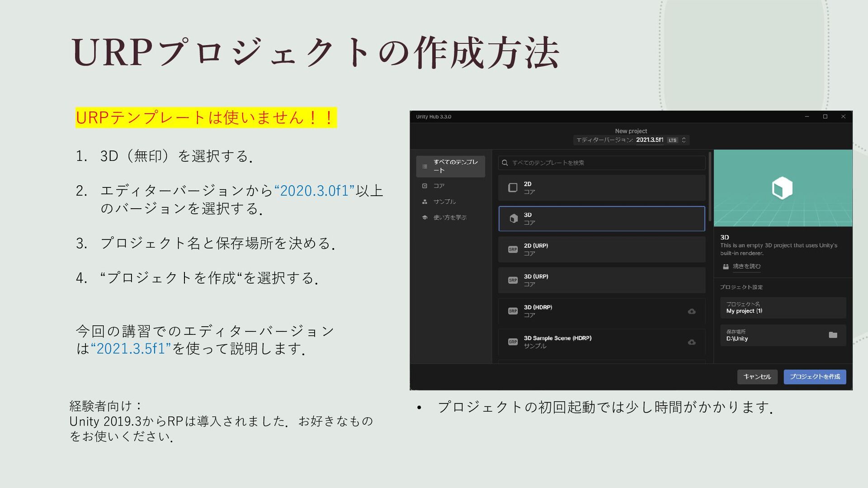Click the 3D template description text
This screenshot has height=488, width=868.
click(778, 249)
